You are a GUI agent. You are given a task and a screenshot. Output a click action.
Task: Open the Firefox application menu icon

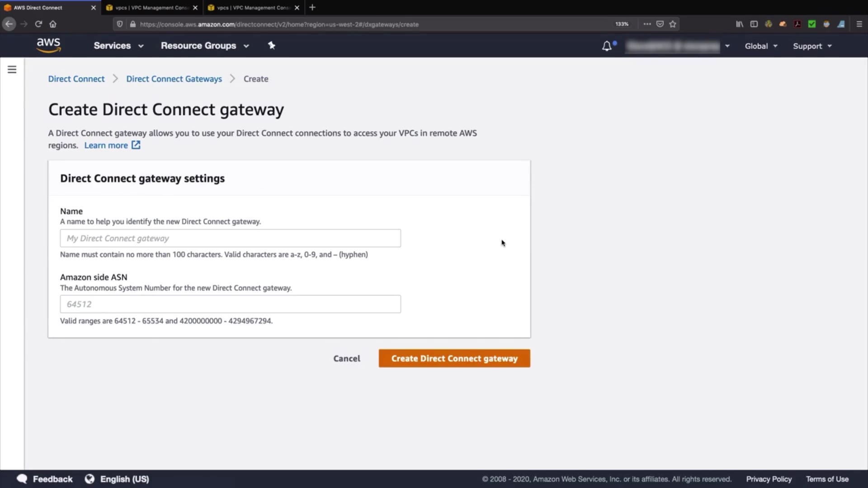point(859,24)
